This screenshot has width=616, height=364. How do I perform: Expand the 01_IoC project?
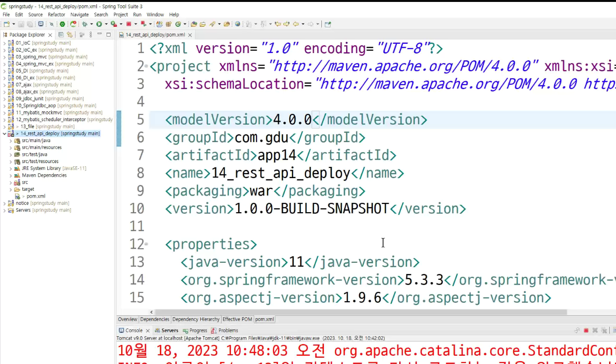tap(4, 43)
